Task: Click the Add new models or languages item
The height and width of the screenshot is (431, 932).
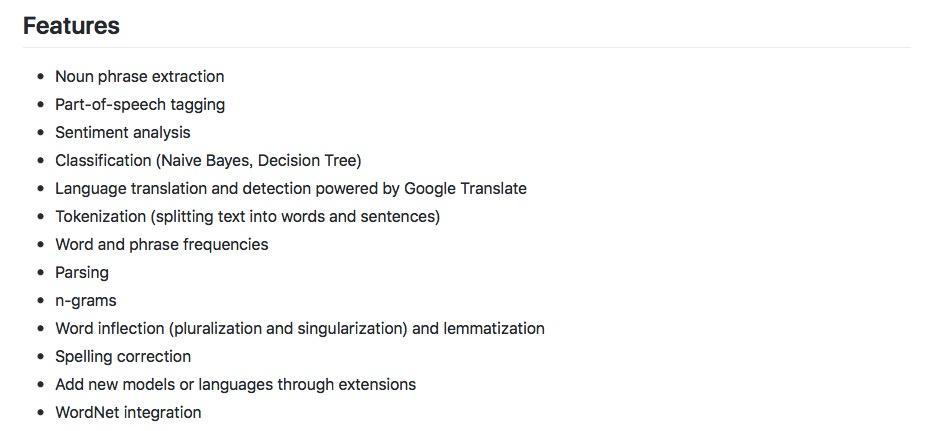Action: pos(235,384)
